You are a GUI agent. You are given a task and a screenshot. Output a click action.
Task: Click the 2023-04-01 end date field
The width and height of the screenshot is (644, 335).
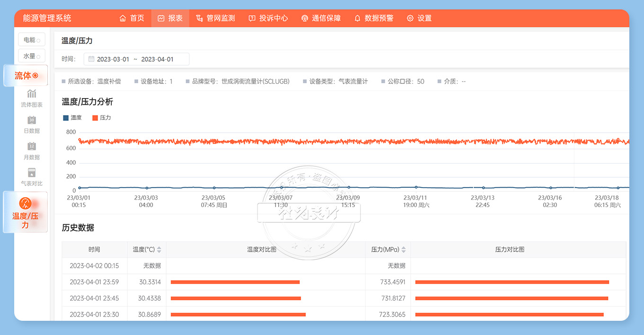[x=157, y=59]
